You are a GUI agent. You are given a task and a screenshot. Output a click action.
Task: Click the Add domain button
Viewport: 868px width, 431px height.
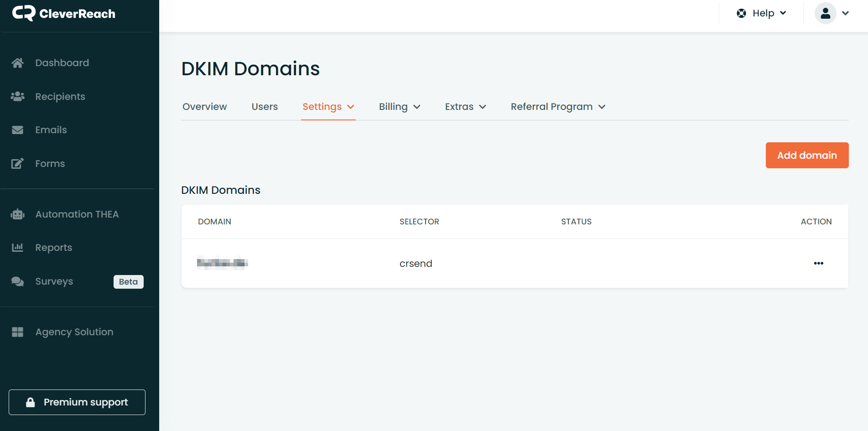click(x=806, y=156)
